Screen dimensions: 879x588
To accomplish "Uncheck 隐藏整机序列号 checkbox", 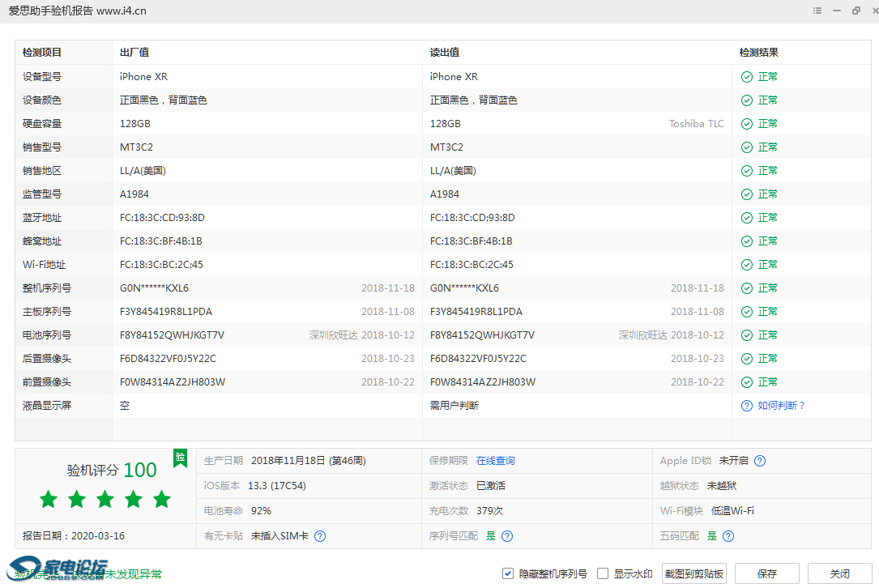I will click(x=508, y=573).
